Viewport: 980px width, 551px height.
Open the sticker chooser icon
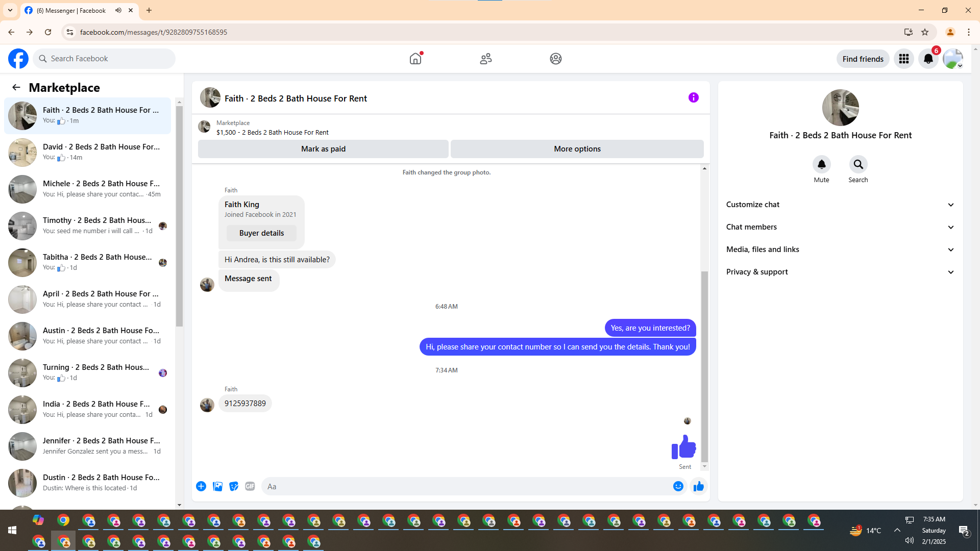tap(234, 486)
